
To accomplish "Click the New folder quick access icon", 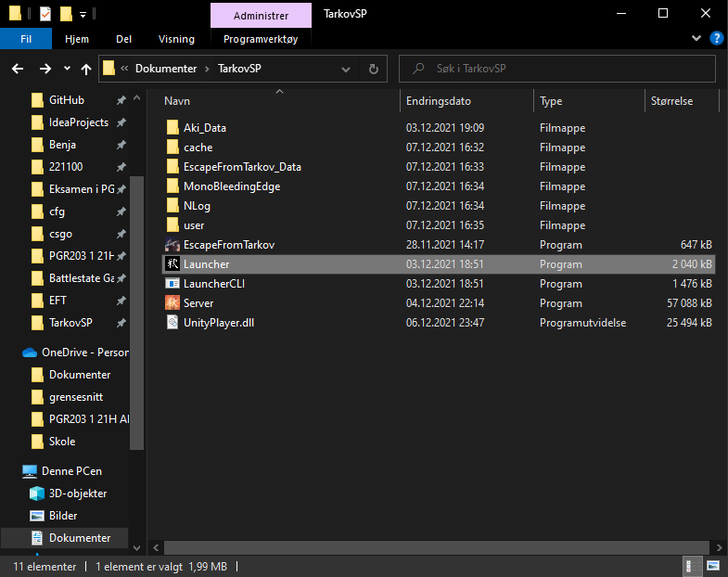I will pos(66,14).
